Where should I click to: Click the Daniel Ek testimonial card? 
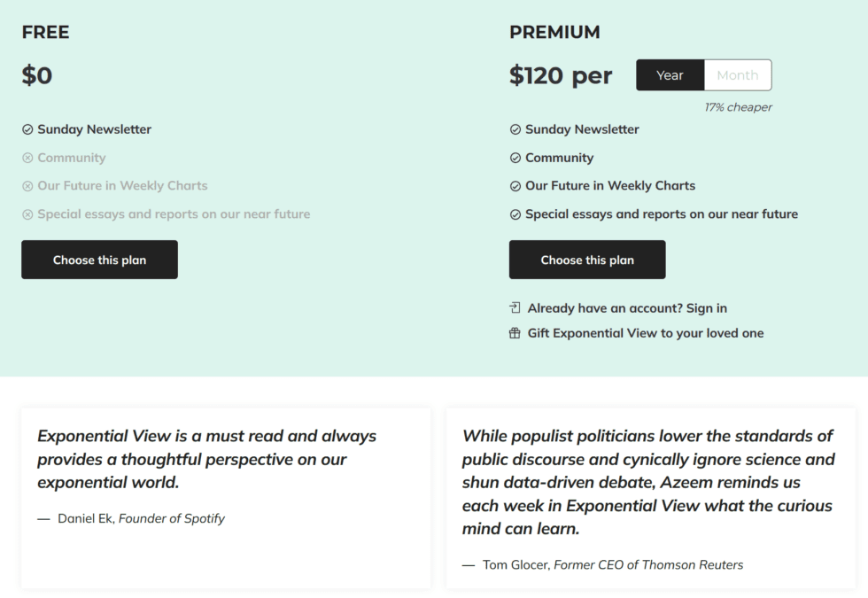click(x=225, y=498)
